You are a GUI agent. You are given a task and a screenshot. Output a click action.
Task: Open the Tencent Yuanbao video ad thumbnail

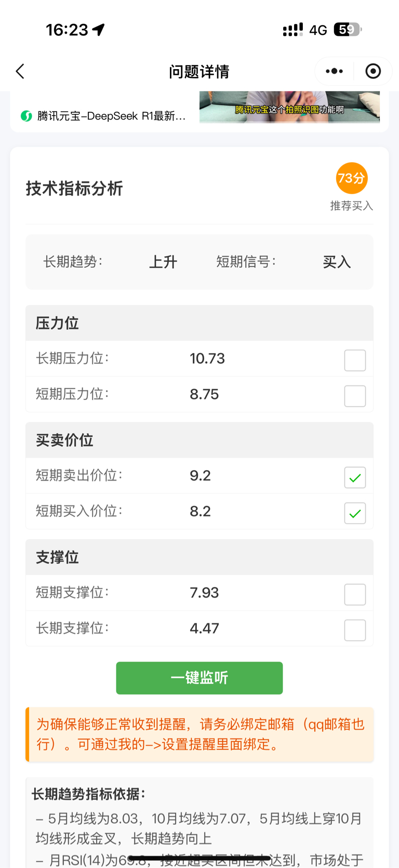tap(289, 107)
